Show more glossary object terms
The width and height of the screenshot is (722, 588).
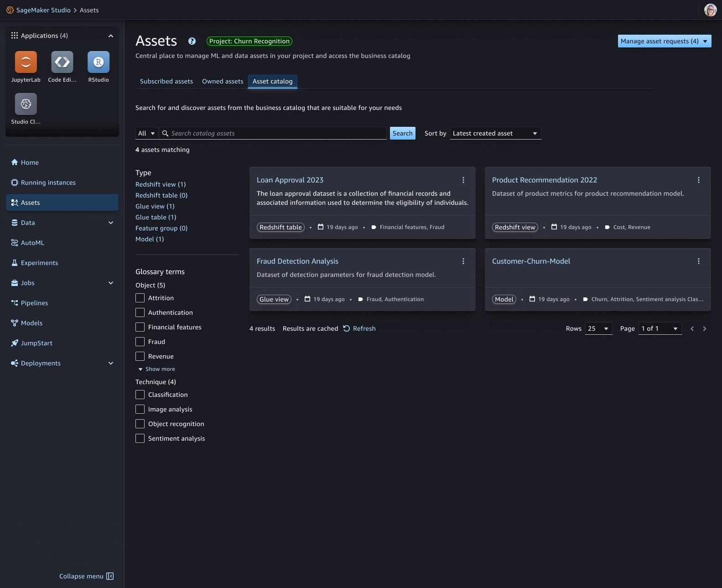pos(156,369)
